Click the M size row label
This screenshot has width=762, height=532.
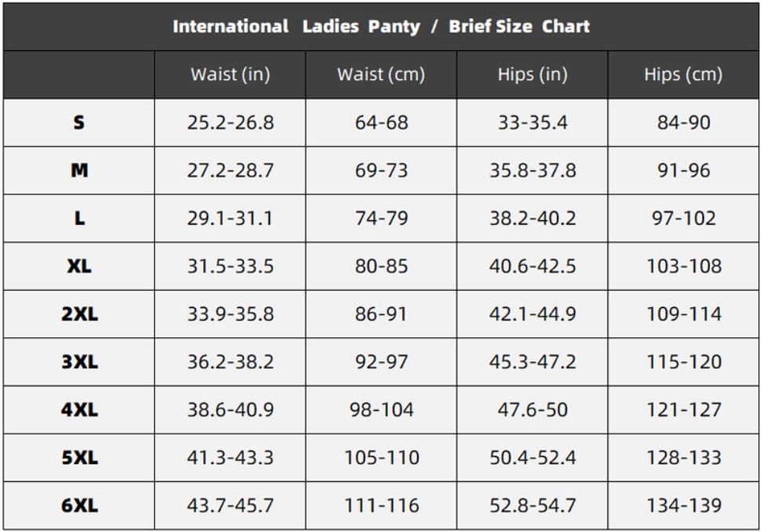click(x=79, y=171)
